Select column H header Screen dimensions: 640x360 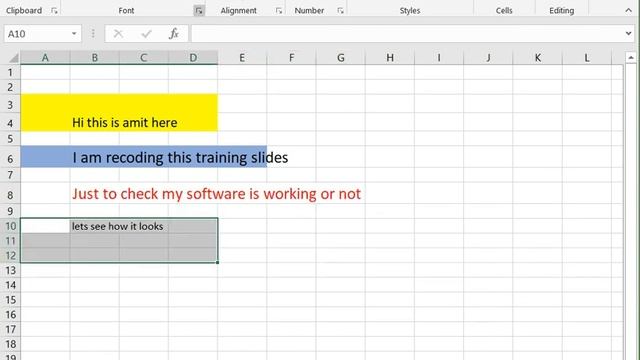pos(390,58)
